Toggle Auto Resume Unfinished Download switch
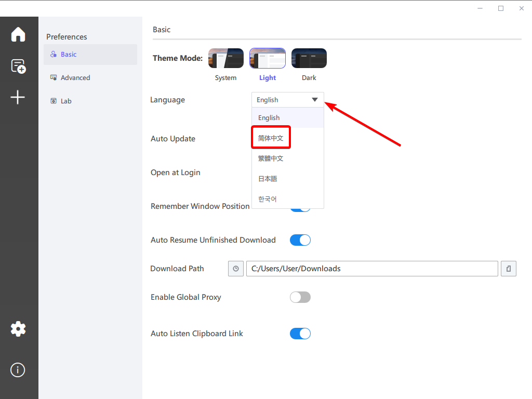The image size is (532, 399). tap(300, 240)
